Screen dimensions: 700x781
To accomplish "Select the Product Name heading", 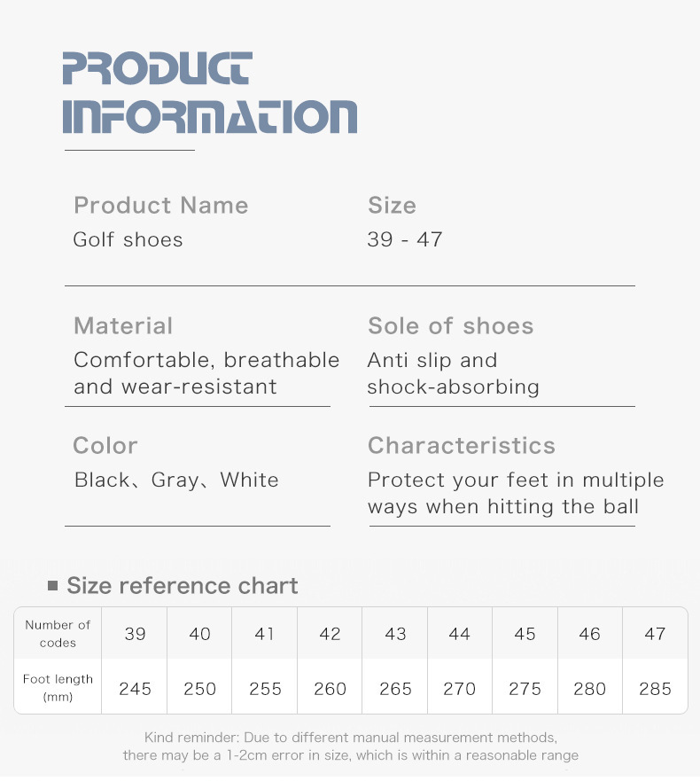I will click(160, 206).
